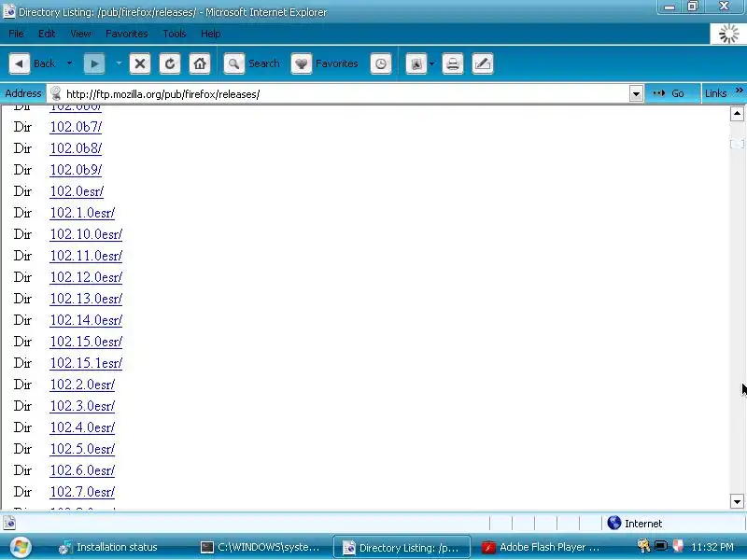Click the Mail toolbar button
The height and width of the screenshot is (560, 747).
[x=416, y=63]
